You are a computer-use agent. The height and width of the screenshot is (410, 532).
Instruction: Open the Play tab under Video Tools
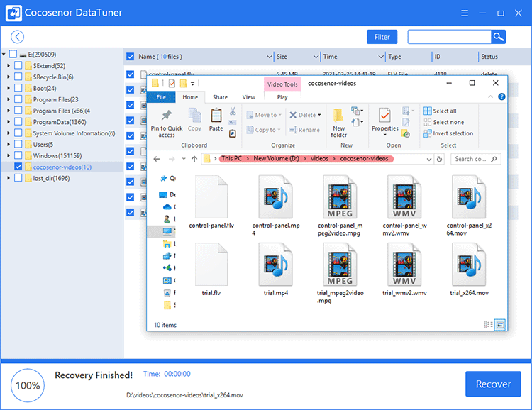(x=282, y=97)
